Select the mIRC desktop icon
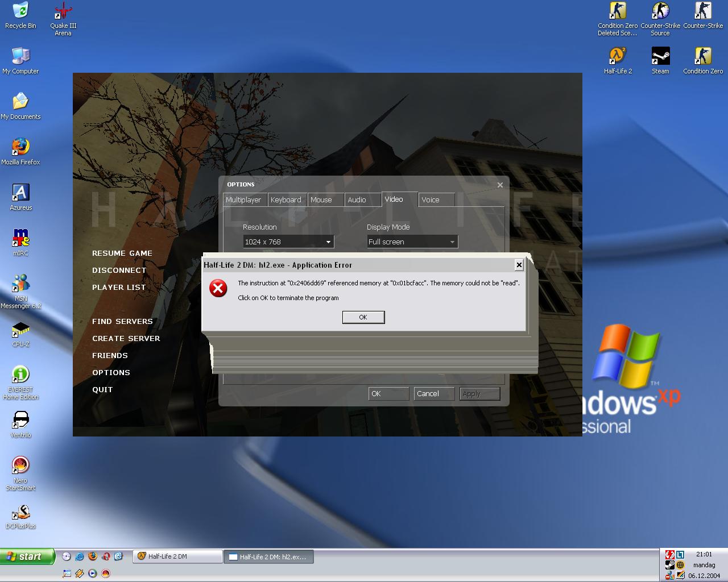The height and width of the screenshot is (582, 728). (x=20, y=243)
